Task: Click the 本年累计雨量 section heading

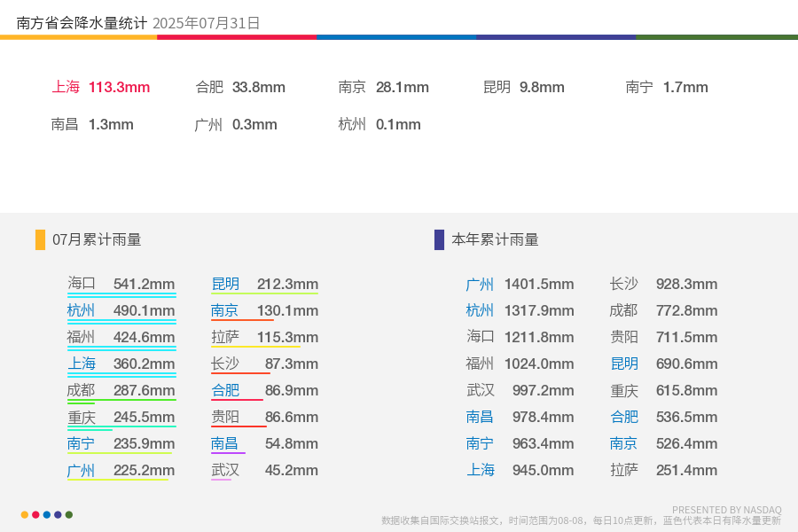Action: tap(495, 239)
